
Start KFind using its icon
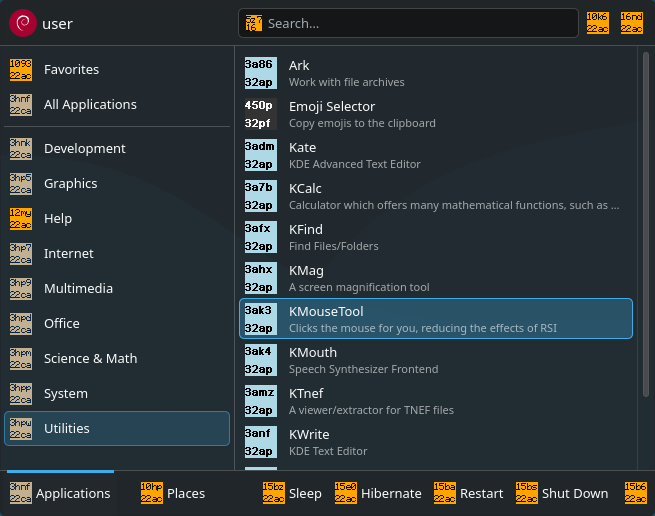261,237
